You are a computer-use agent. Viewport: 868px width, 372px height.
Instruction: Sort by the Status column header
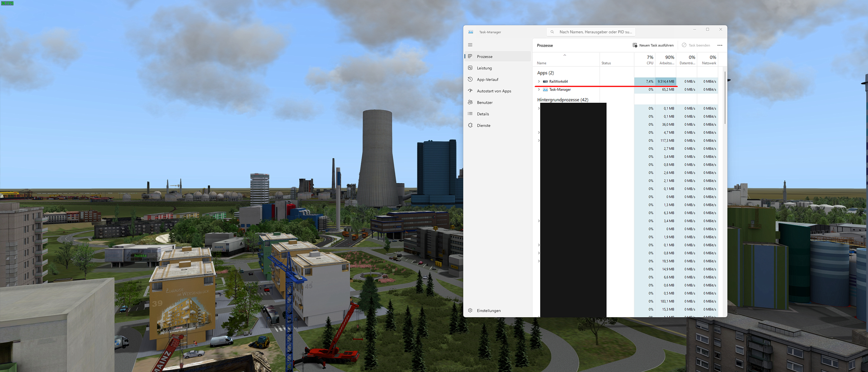[x=617, y=60]
